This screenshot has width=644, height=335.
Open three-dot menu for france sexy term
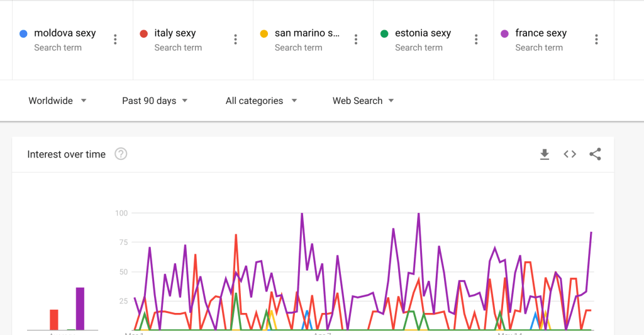(x=596, y=40)
